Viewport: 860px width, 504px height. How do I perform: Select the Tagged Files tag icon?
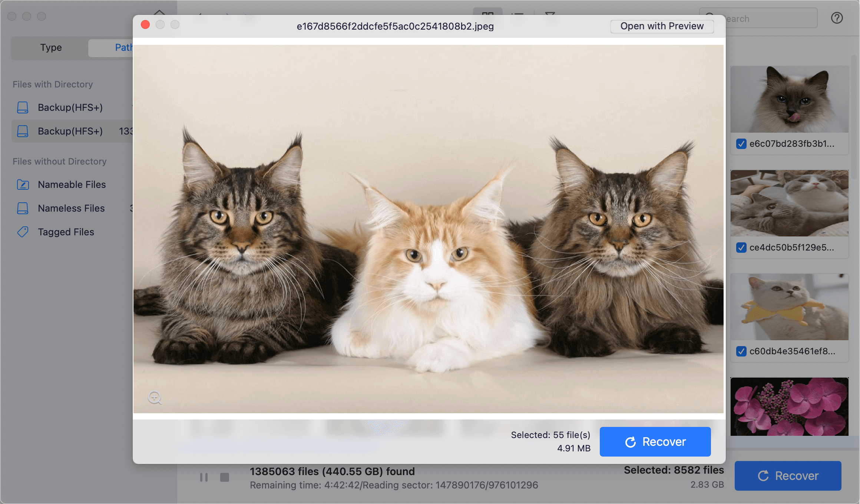[23, 232]
